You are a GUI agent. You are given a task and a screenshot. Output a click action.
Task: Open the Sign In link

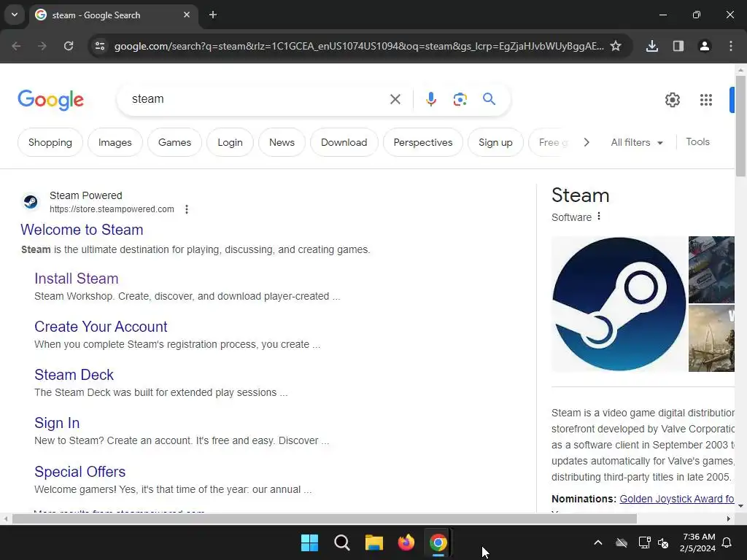[57, 423]
